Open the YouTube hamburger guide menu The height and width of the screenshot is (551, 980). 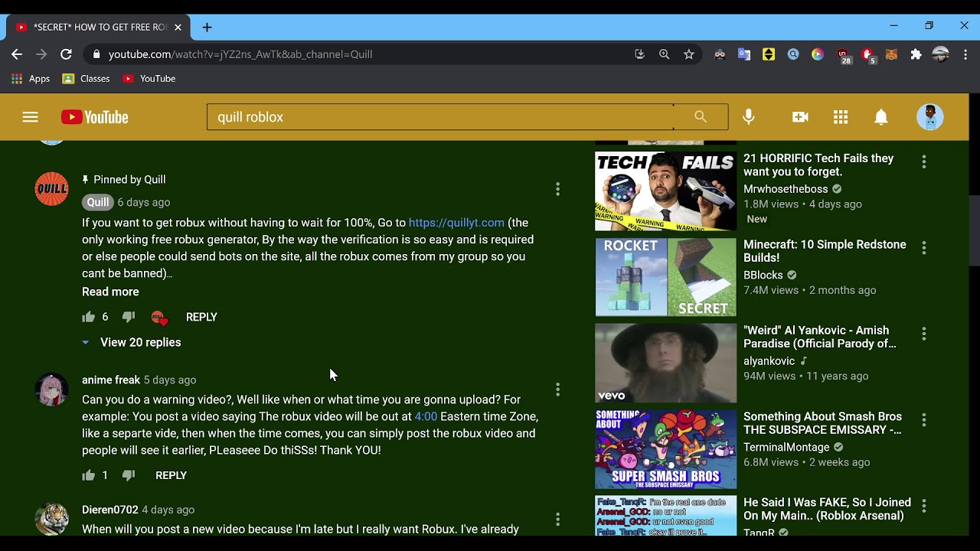point(30,117)
